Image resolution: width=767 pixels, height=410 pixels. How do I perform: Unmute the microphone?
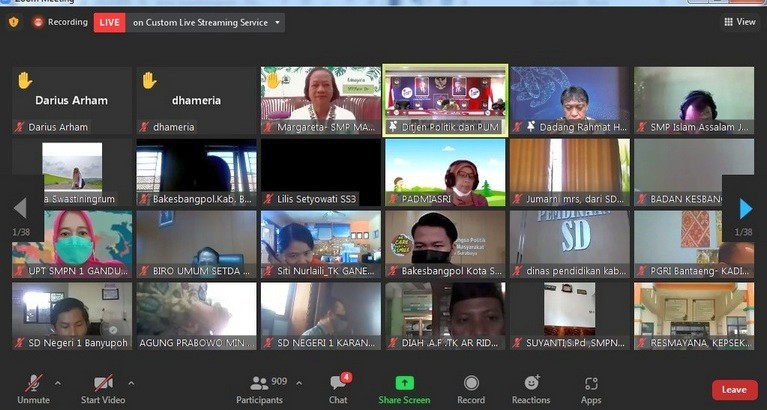tap(33, 384)
